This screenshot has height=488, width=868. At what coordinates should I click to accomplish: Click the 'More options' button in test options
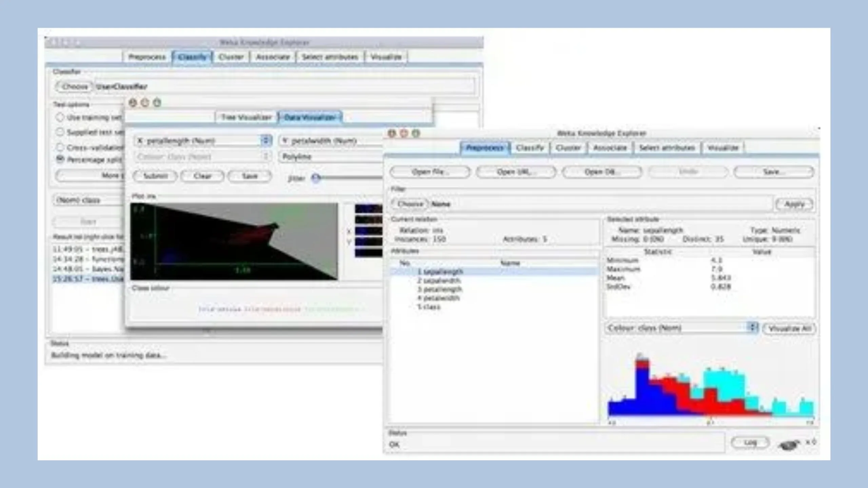[90, 175]
